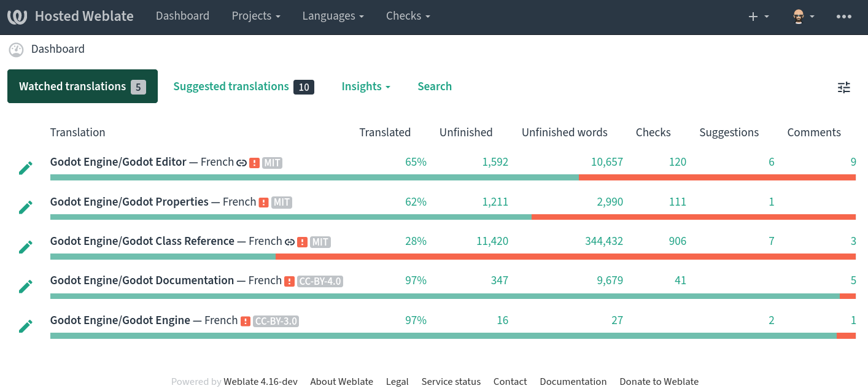Open the plus add menu icon

click(x=759, y=17)
